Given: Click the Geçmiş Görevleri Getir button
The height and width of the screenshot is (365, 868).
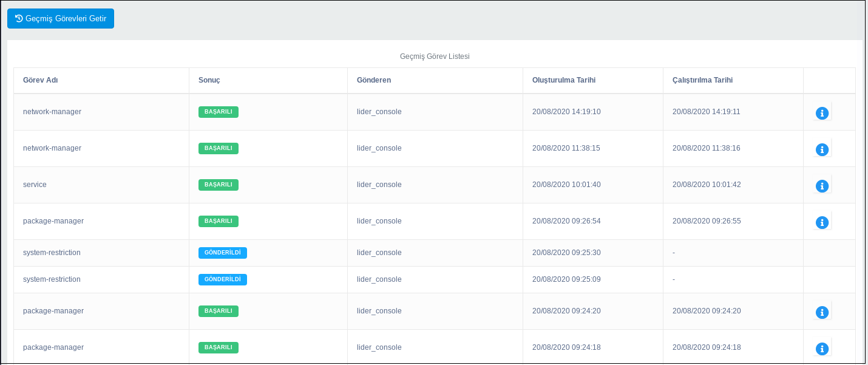Looking at the screenshot, I should (x=61, y=19).
